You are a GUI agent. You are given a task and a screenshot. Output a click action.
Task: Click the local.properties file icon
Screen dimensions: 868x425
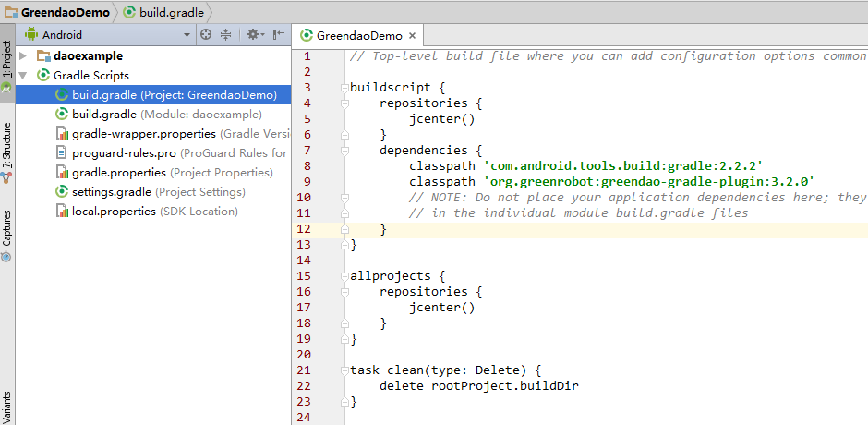point(62,212)
